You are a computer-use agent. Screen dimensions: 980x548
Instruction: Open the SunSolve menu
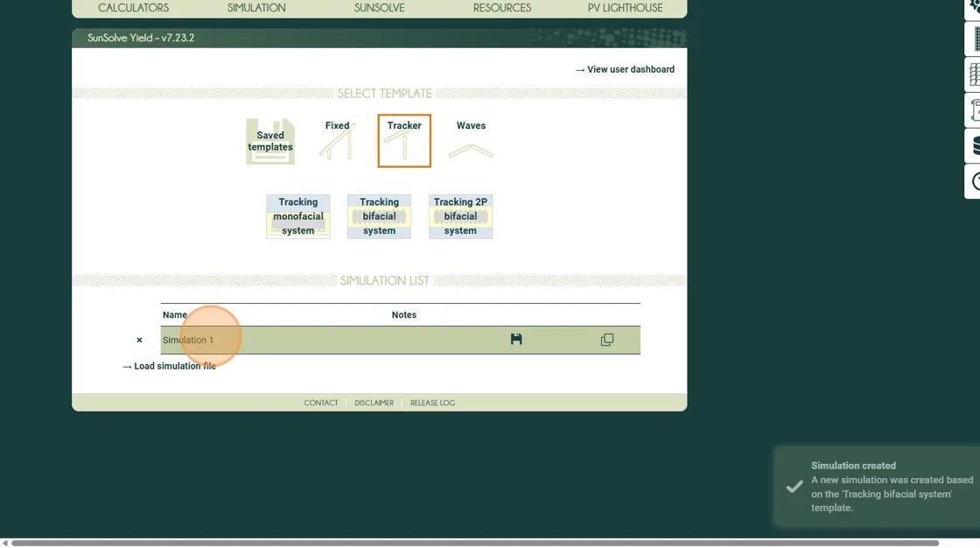(x=379, y=8)
